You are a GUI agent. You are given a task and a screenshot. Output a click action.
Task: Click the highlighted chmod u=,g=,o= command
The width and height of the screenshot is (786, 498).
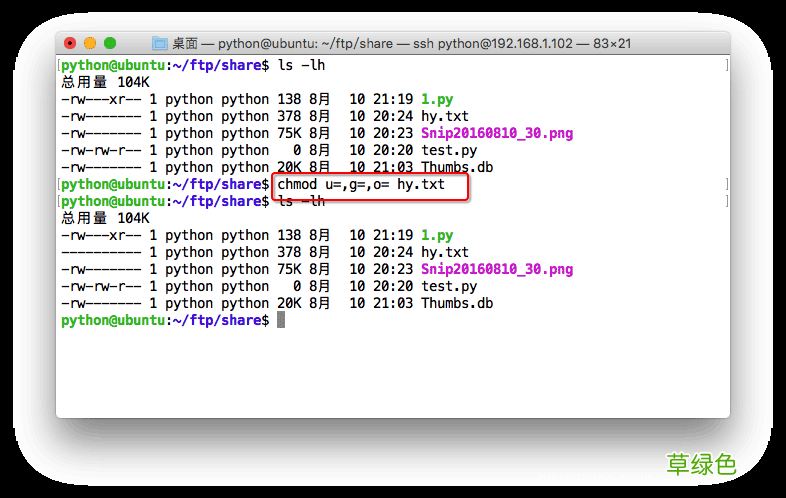(361, 185)
